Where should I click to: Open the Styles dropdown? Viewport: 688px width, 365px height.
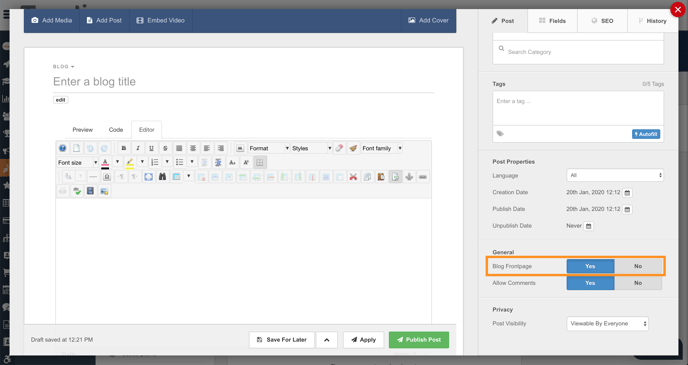pyautogui.click(x=312, y=148)
